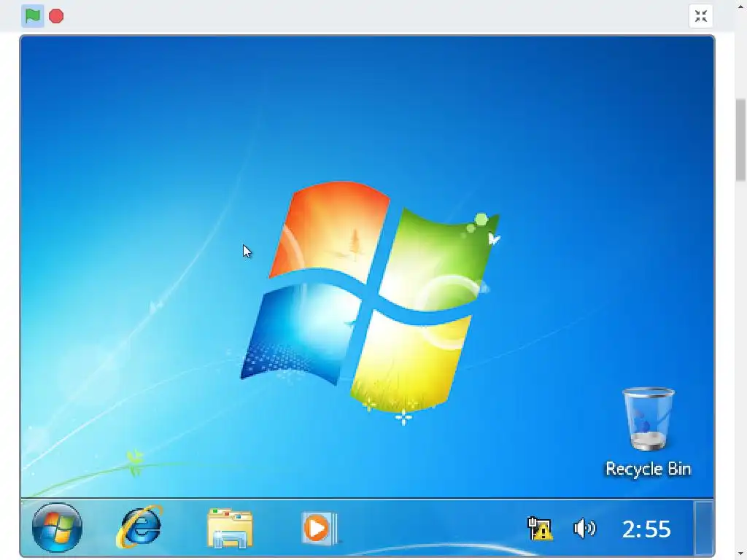Screen dimensions: 747x560
Task: Launch Windows Media Player from the taskbar
Action: point(320,528)
